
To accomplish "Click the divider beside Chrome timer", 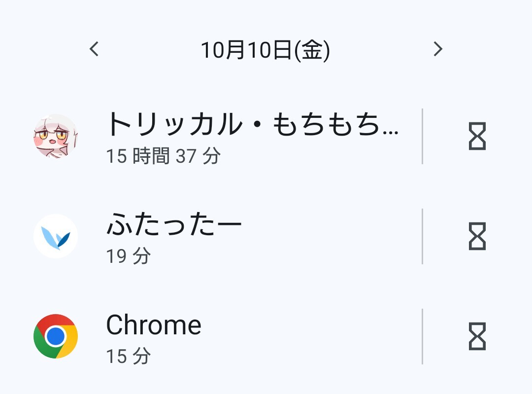I will point(422,336).
